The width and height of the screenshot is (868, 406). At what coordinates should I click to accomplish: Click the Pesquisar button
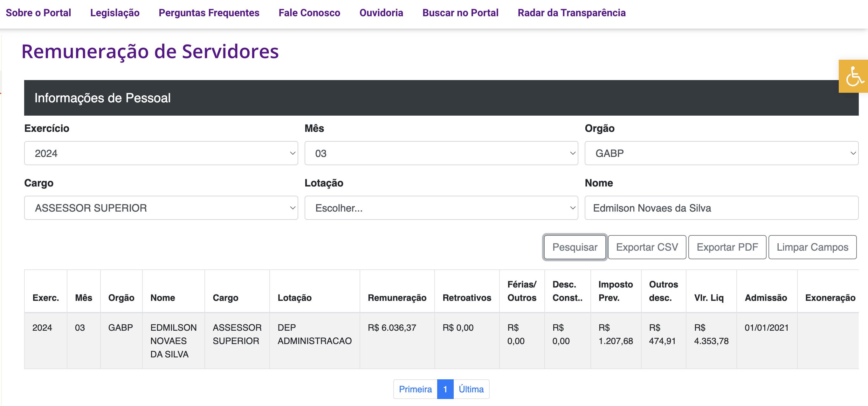tap(575, 247)
